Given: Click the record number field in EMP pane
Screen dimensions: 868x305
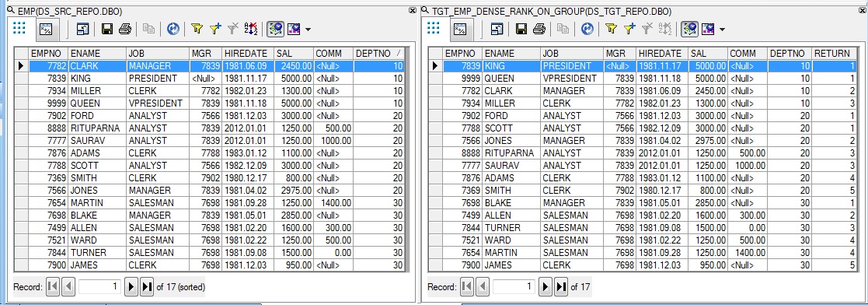Looking at the screenshot, I should [x=99, y=286].
